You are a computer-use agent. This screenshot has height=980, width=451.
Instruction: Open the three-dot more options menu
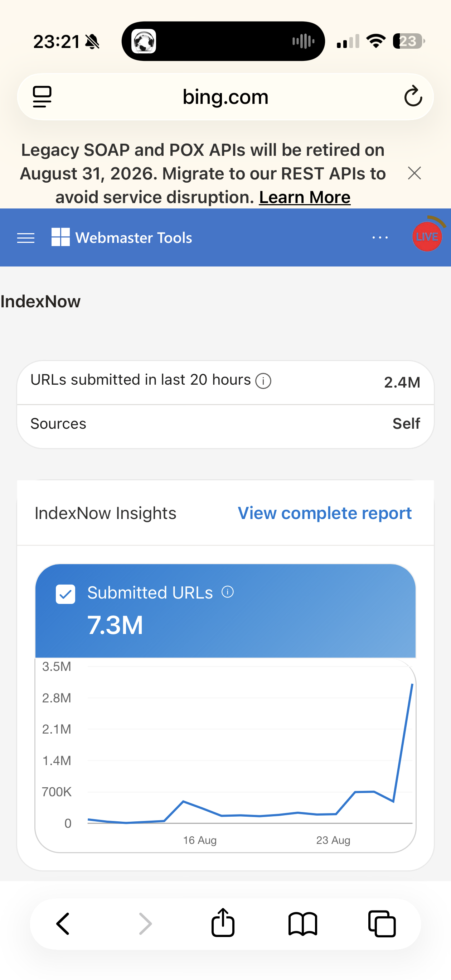380,237
